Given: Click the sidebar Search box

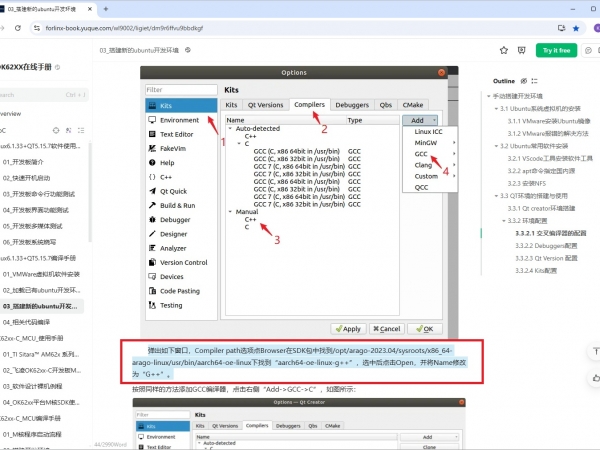Looking at the screenshot, I should pos(40,96).
